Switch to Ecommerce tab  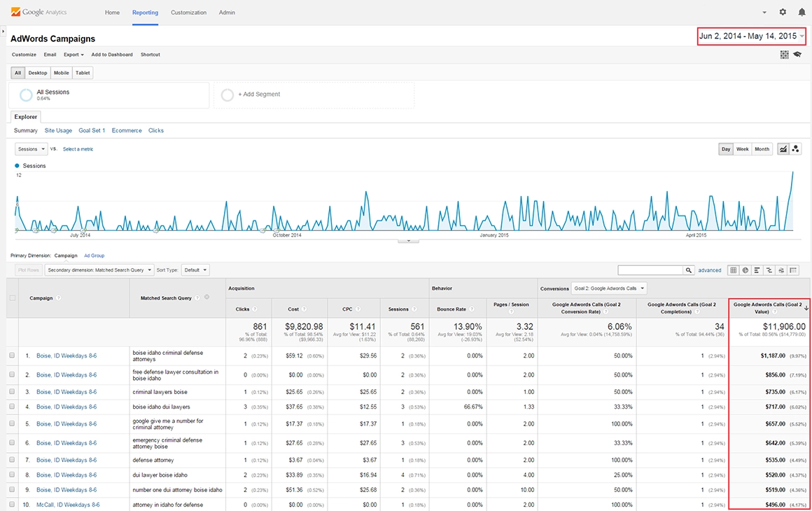127,130
